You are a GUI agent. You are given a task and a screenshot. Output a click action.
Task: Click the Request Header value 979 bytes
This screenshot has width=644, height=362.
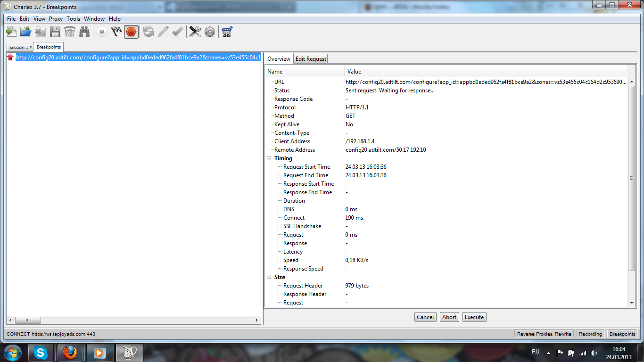[x=357, y=286]
